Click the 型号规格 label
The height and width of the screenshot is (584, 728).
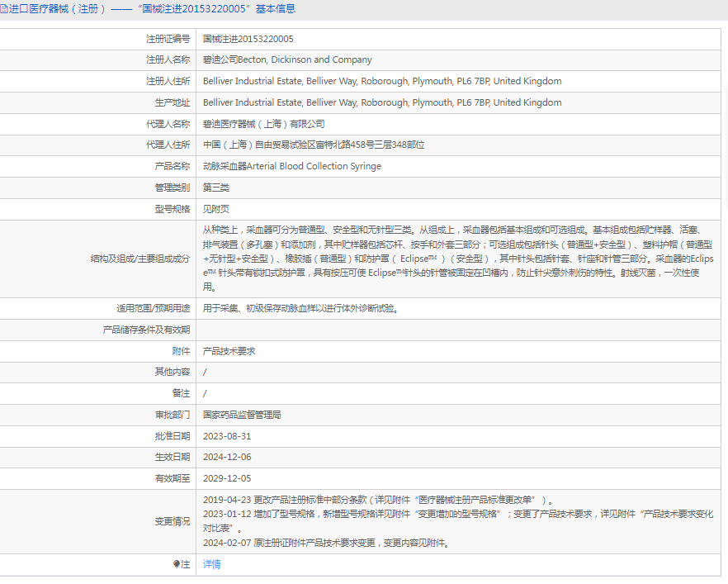(173, 209)
